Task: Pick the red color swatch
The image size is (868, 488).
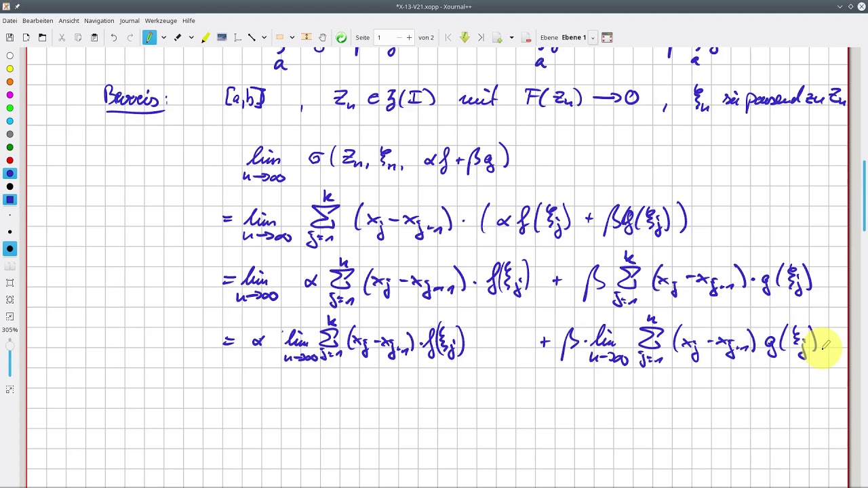Action: pos(9,161)
